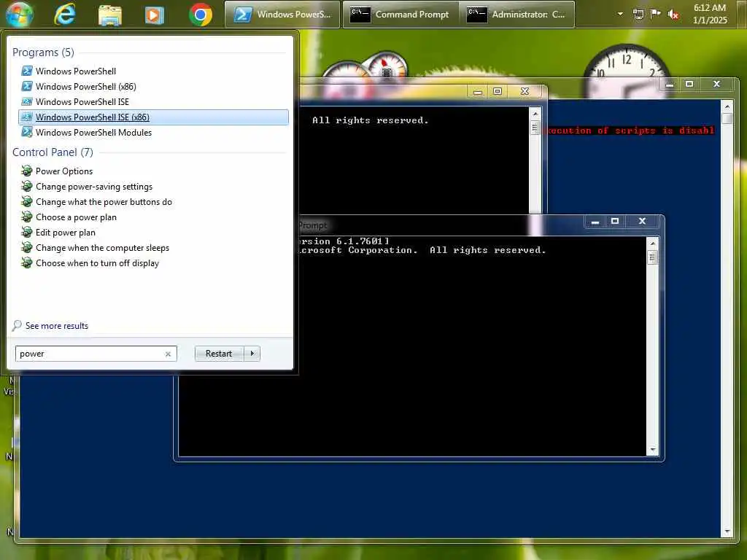747x560 pixels.
Task: Click scrollbar thumb in front Command Prompt
Action: [x=652, y=257]
